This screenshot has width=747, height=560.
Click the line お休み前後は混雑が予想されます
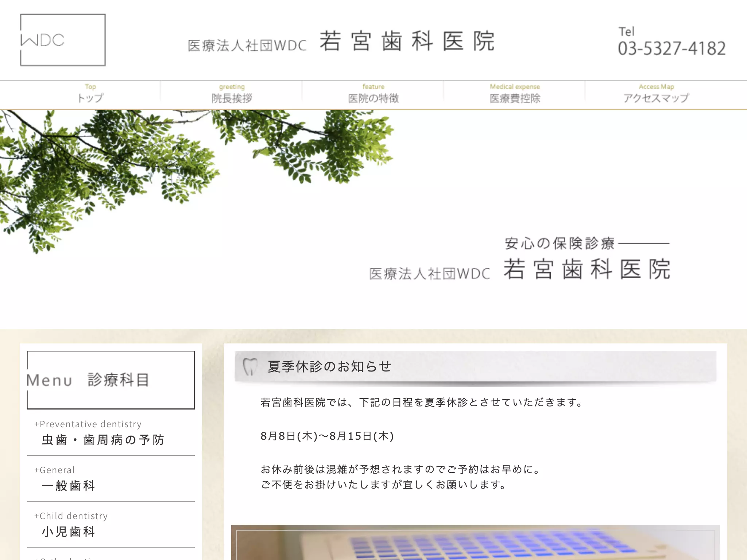coord(401,469)
